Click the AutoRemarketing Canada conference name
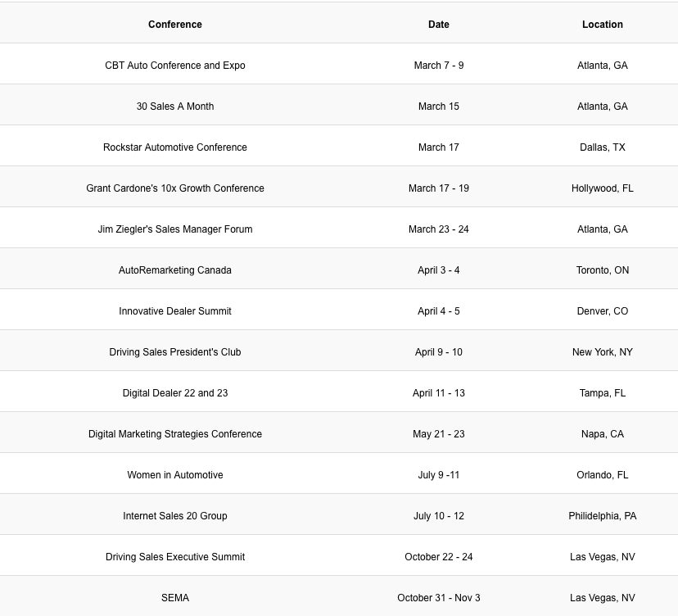The image size is (678, 616). coord(175,270)
